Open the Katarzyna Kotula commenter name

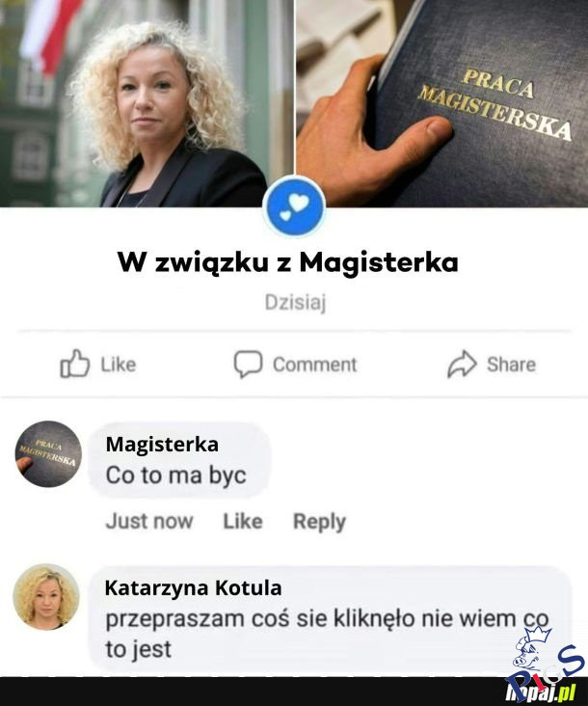[x=194, y=587]
